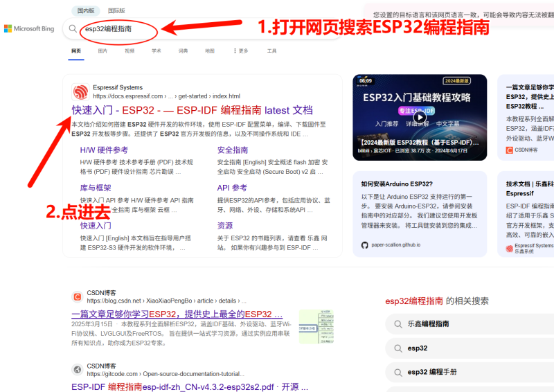This screenshot has height=392, width=554.
Task: Select the 网页 tab
Action: point(76,51)
